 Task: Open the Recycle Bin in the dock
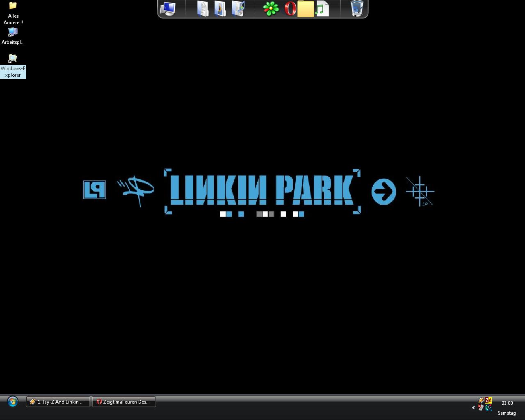[x=357, y=9]
